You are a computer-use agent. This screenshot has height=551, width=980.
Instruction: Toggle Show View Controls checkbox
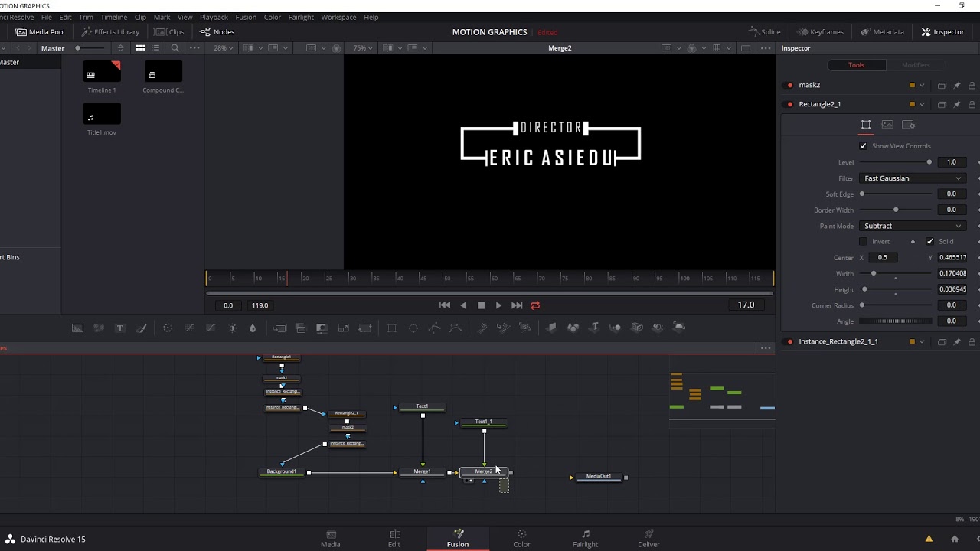tap(864, 146)
